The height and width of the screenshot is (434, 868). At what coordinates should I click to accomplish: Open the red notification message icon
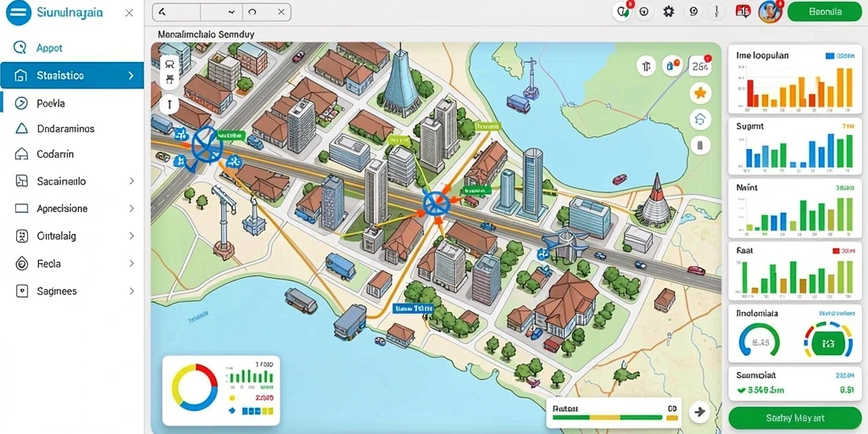point(743,11)
